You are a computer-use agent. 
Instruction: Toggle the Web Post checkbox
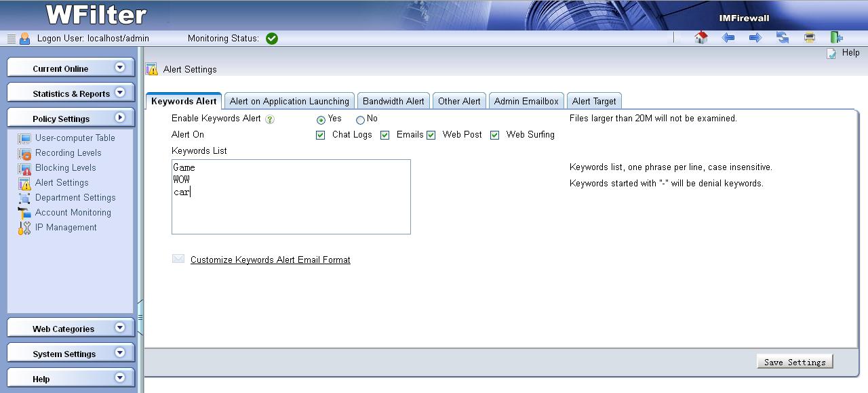pos(431,135)
